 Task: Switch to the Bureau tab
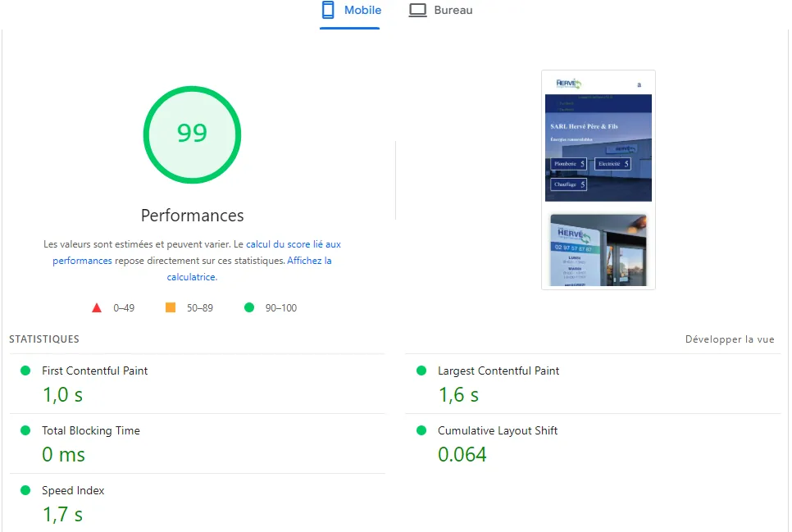pyautogui.click(x=440, y=11)
